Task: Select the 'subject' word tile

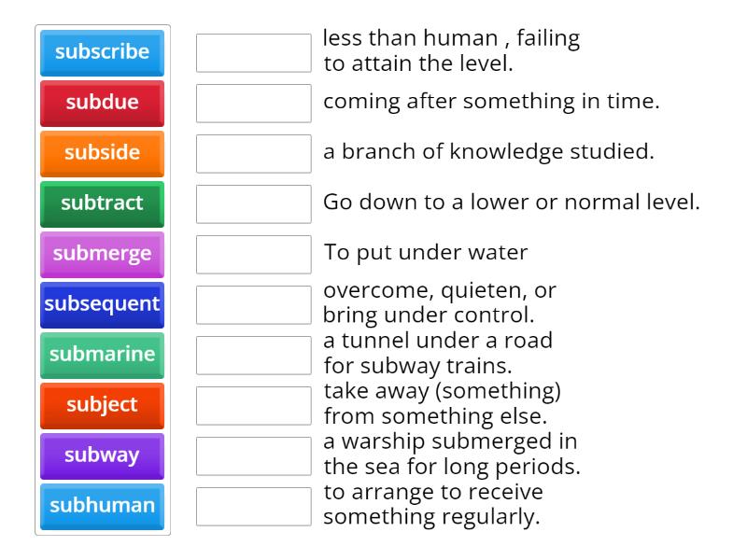Action: [x=102, y=405]
